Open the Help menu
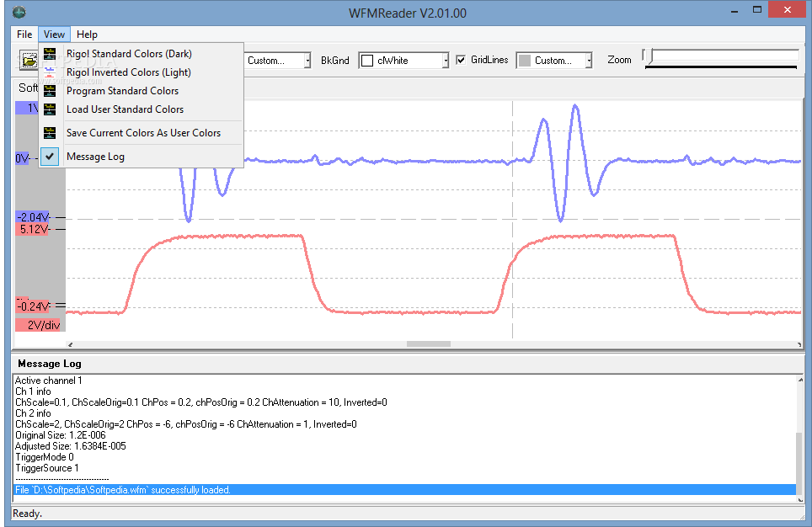The width and height of the screenshot is (812, 527). point(87,35)
